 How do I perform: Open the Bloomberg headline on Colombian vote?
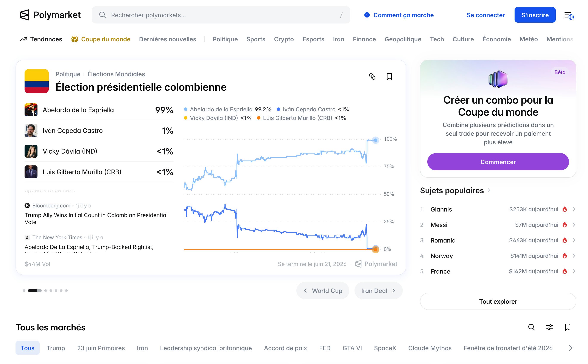tap(96, 218)
